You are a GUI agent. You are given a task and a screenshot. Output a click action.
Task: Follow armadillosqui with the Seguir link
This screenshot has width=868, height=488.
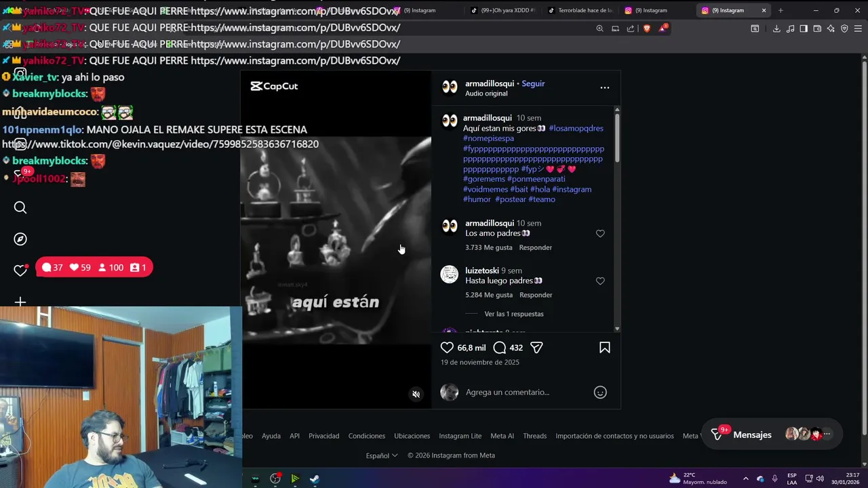tap(533, 83)
